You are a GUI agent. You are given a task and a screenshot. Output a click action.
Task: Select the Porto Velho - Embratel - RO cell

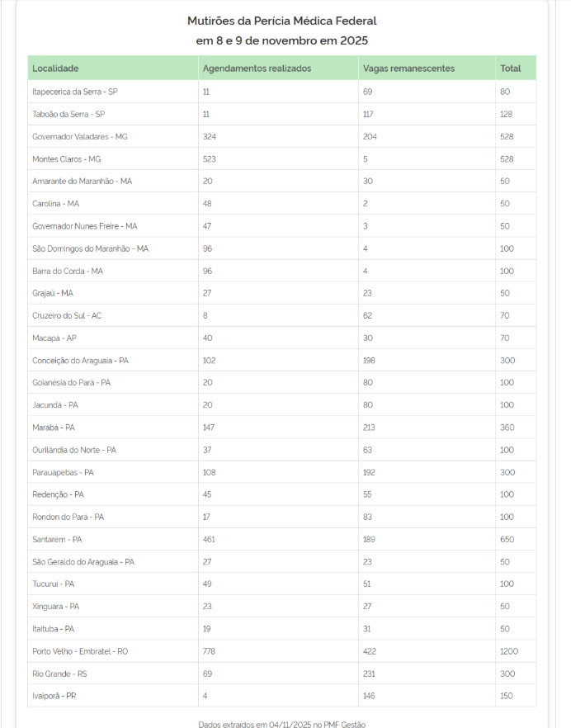(80, 651)
